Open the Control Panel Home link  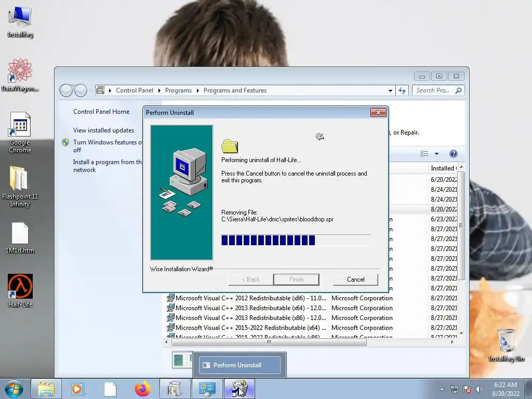[101, 112]
